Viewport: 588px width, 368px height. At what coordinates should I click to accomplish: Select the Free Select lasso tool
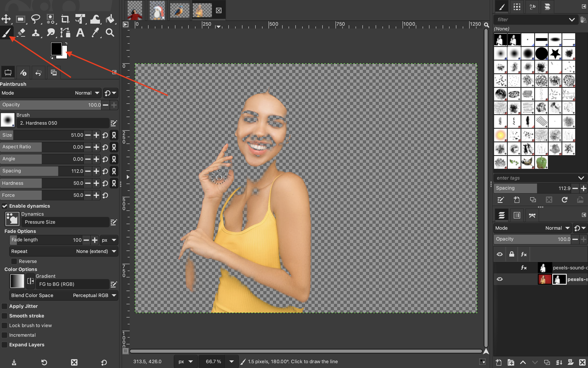tap(36, 19)
